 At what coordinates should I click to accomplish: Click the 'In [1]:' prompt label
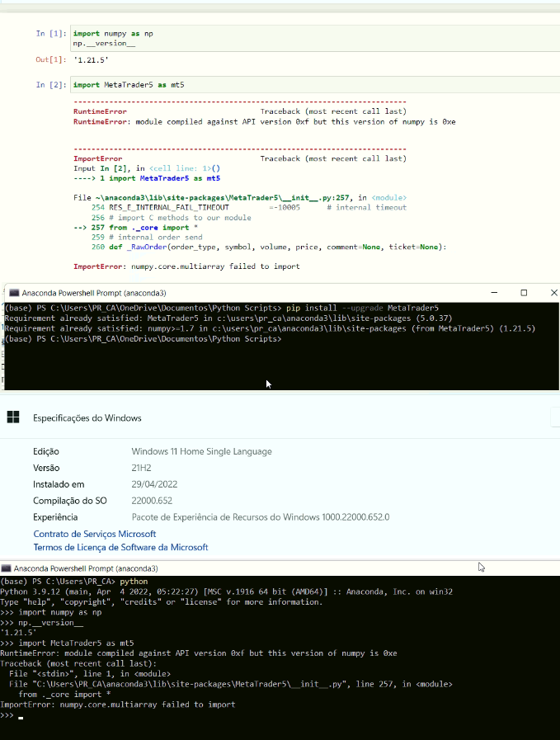tap(51, 34)
